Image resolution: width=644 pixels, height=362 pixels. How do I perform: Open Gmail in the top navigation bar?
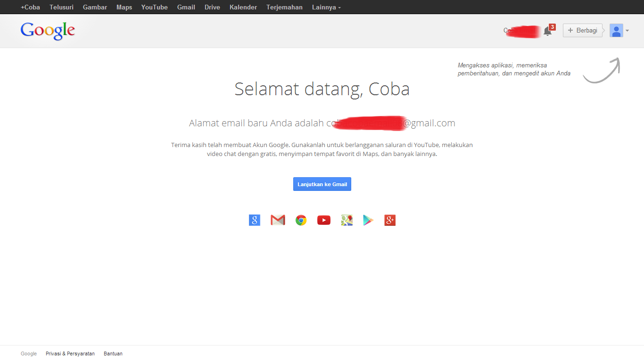click(186, 7)
